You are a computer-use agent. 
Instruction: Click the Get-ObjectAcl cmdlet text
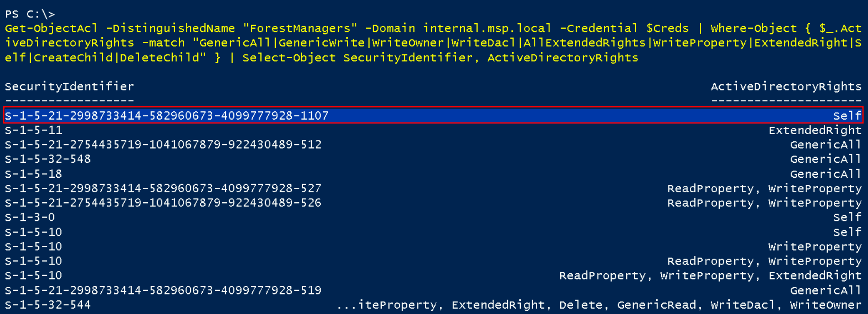pyautogui.click(x=51, y=28)
